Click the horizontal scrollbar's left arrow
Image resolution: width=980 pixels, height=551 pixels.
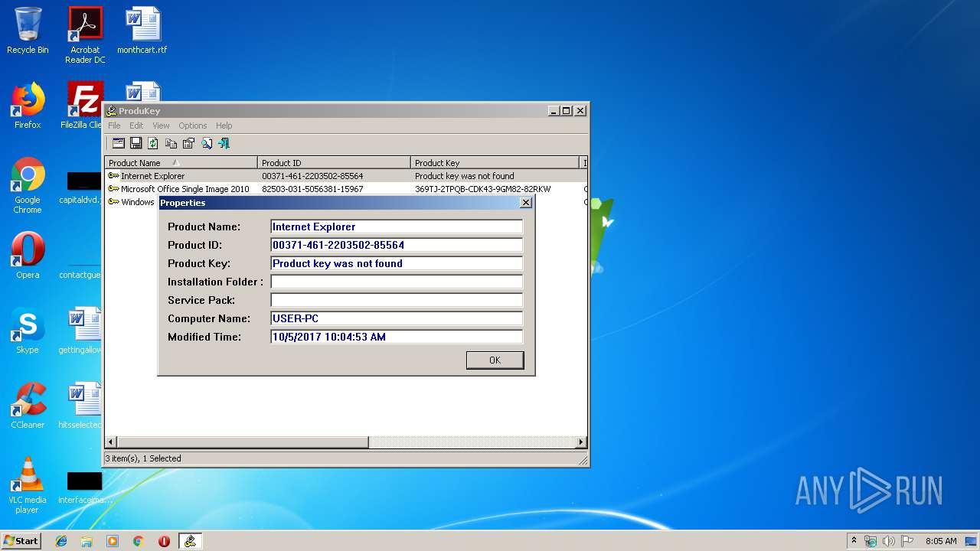point(111,442)
